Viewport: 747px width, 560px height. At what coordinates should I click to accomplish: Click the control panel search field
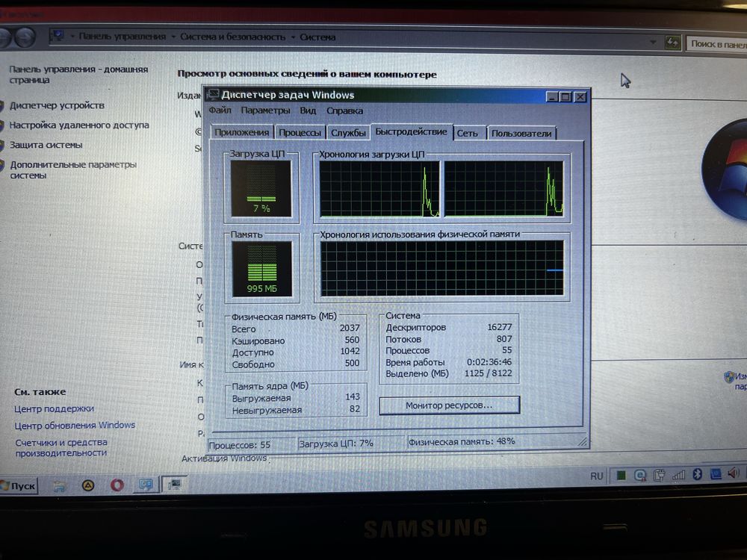click(716, 44)
